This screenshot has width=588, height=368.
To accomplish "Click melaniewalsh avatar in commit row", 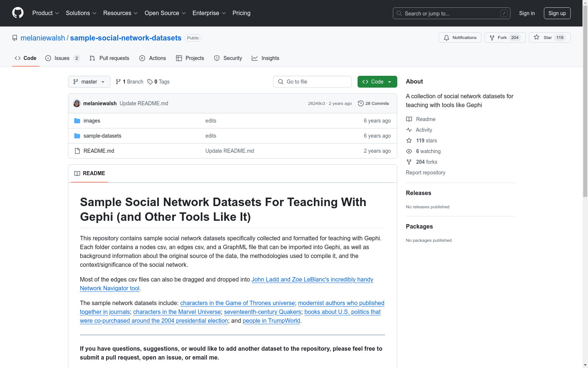I will [x=77, y=103].
